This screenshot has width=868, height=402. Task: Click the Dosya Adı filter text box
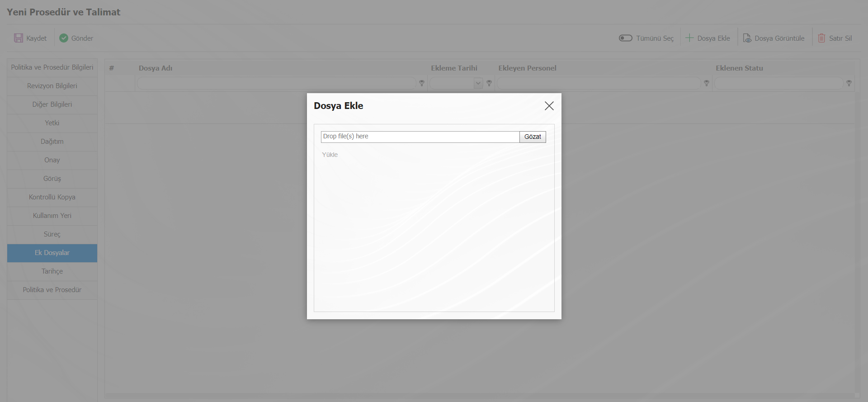[x=276, y=83]
